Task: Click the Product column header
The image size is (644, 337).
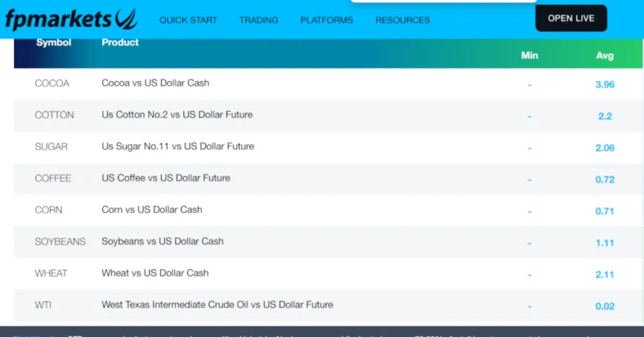Action: (x=120, y=42)
